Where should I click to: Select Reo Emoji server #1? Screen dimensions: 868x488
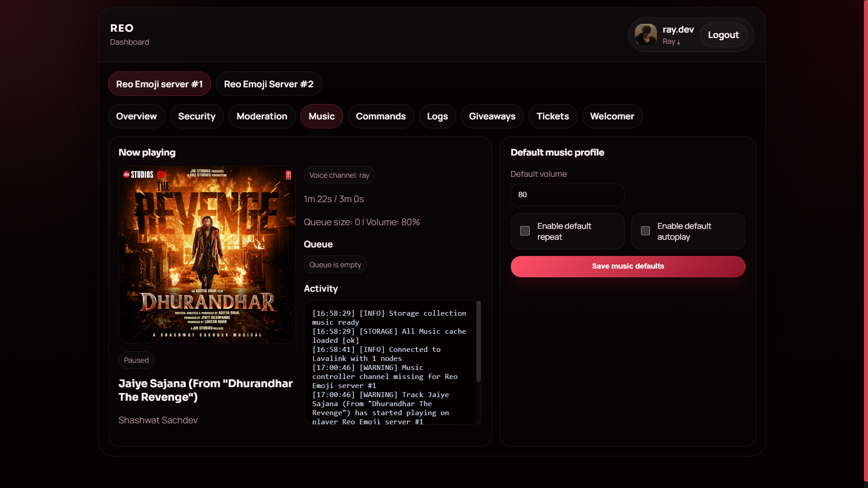(x=160, y=84)
